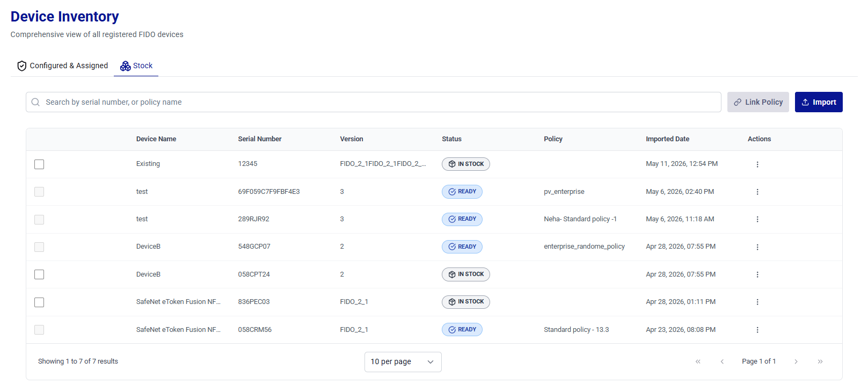The width and height of the screenshot is (868, 391).
Task: Click serial number 12345
Action: 247,164
